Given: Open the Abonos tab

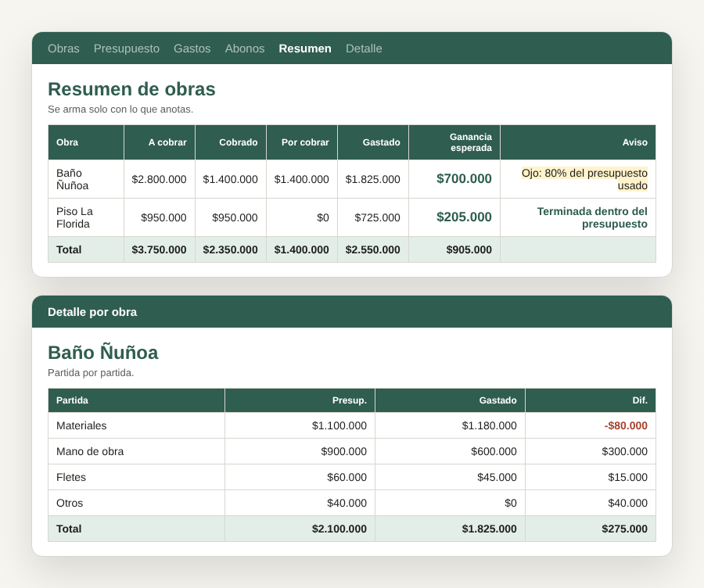Looking at the screenshot, I should tap(245, 48).
